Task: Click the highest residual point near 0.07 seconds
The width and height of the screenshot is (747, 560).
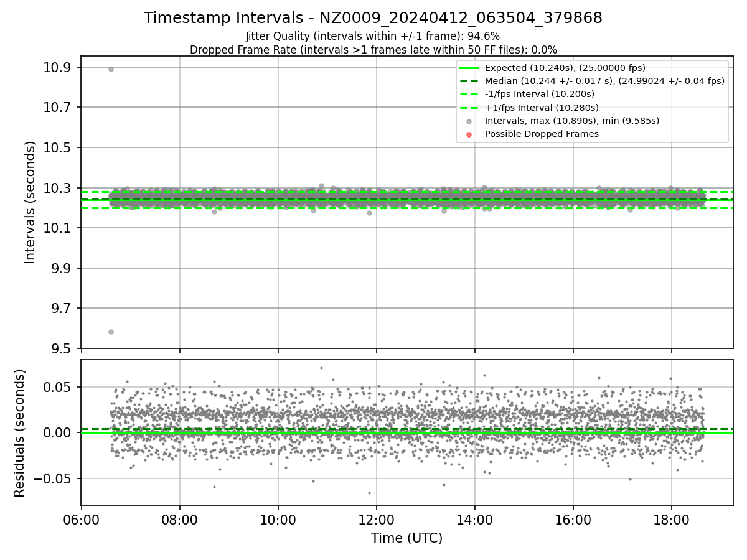Action: [x=321, y=368]
